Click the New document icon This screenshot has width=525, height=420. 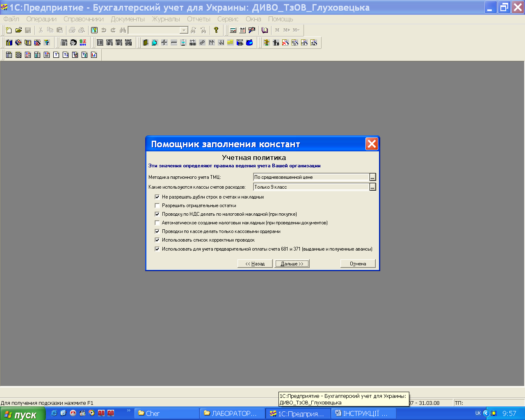coord(9,30)
